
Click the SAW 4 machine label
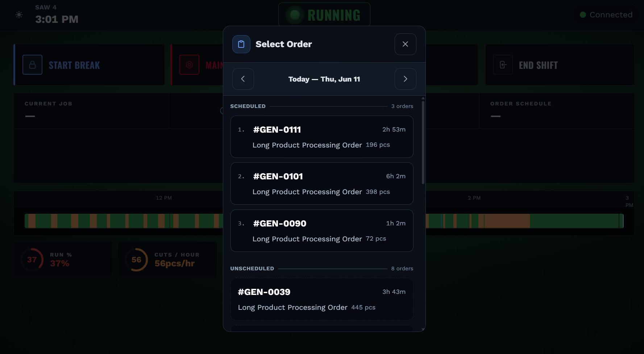(46, 7)
